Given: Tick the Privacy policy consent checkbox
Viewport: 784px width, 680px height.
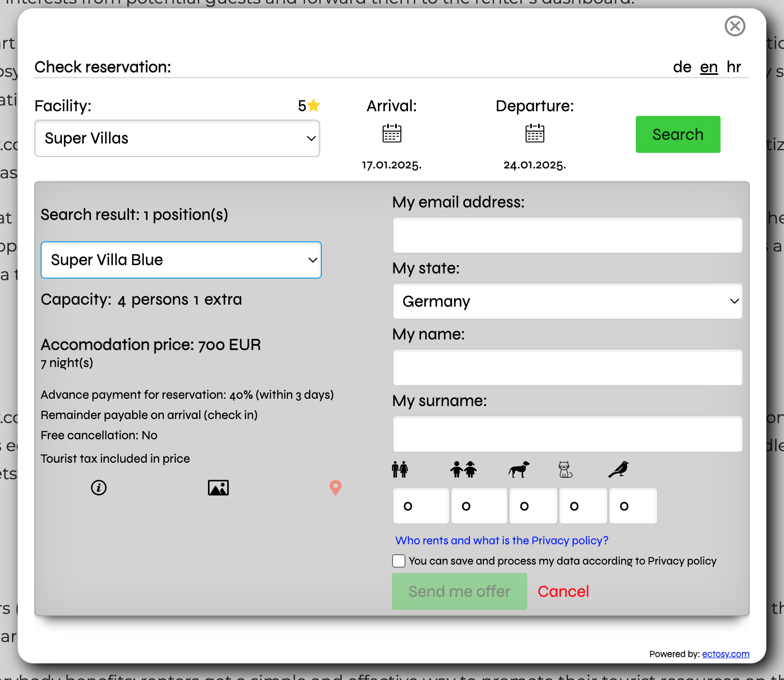Looking at the screenshot, I should (x=399, y=561).
